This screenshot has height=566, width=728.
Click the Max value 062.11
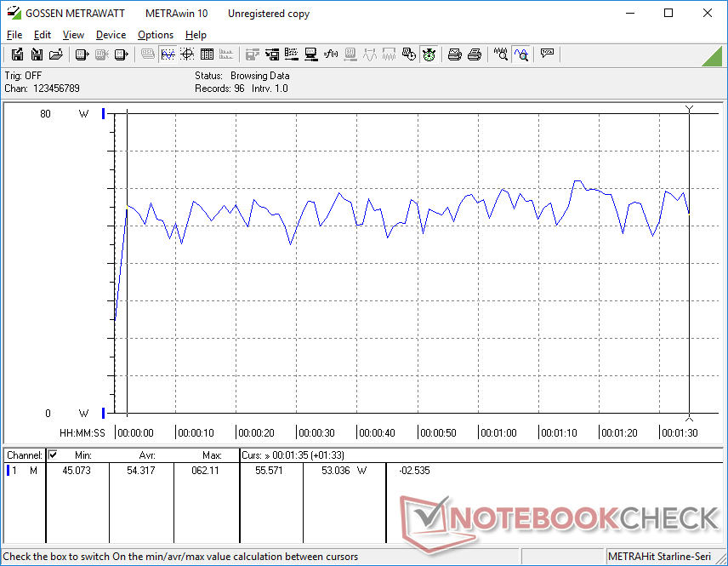click(205, 471)
